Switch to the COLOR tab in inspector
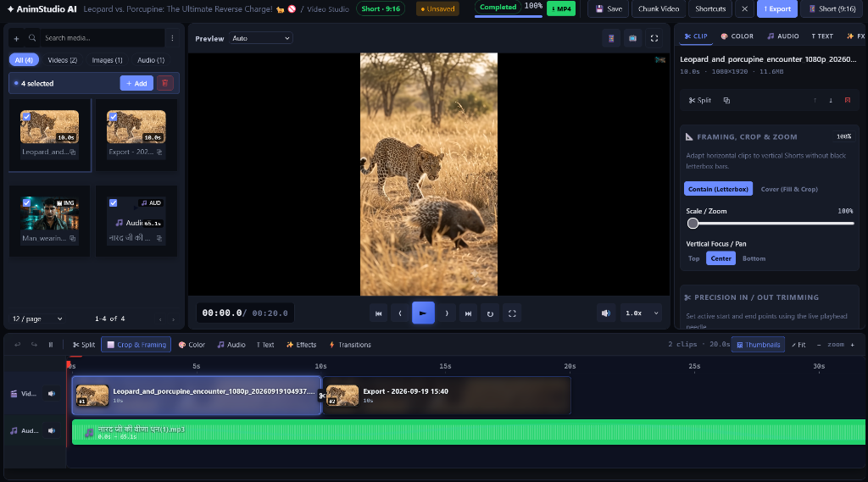The image size is (868, 482). pyautogui.click(x=737, y=36)
